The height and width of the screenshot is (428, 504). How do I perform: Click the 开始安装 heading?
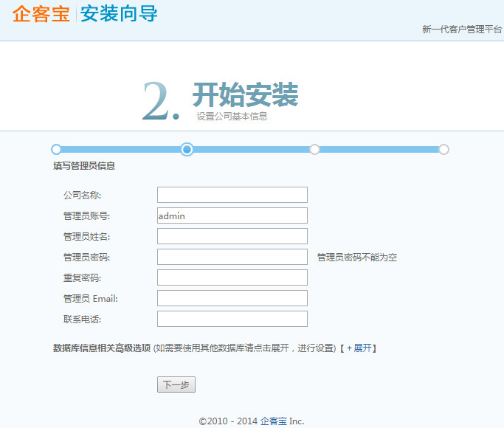[x=245, y=94]
